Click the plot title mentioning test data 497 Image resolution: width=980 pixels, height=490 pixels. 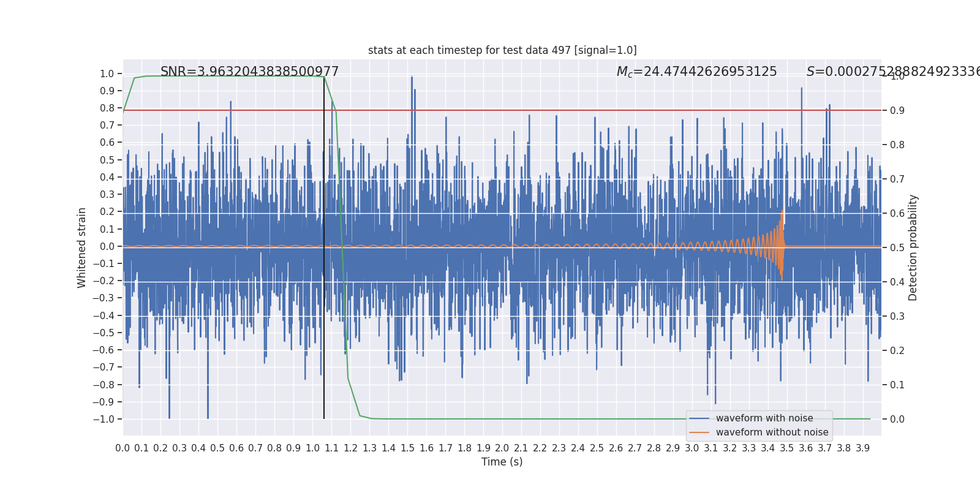(x=502, y=50)
